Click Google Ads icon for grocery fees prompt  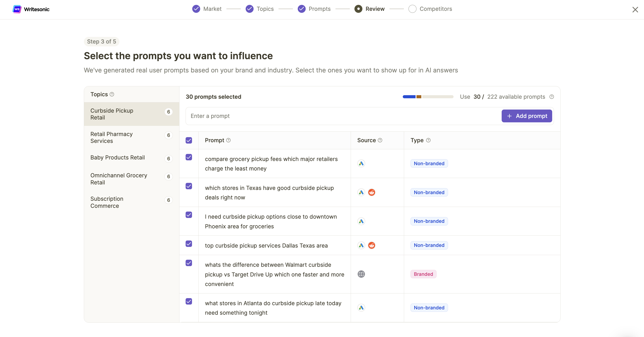pos(361,164)
